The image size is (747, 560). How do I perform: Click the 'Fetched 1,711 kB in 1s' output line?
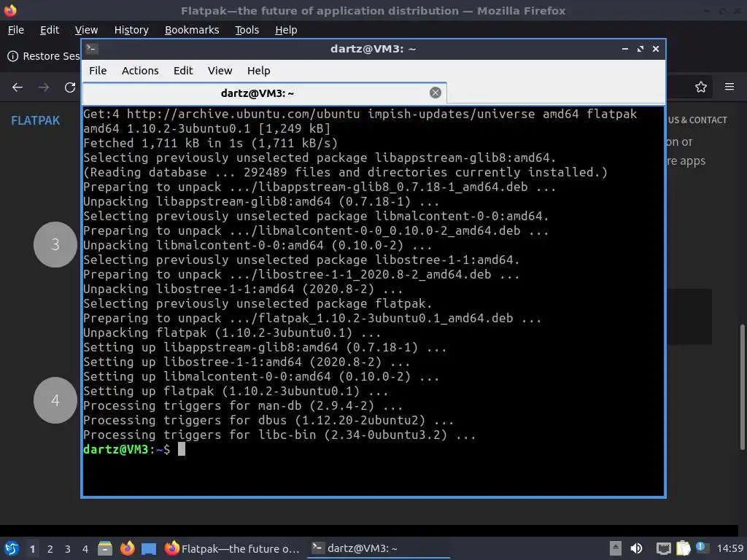click(x=211, y=144)
